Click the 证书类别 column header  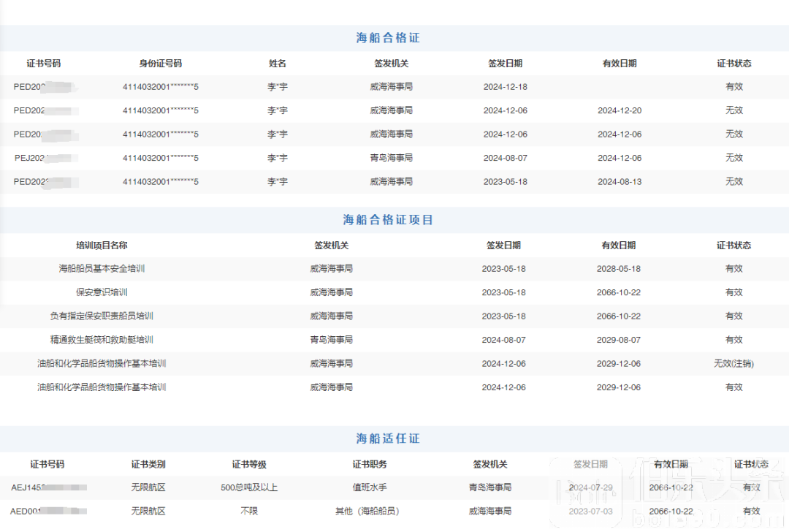(148, 465)
